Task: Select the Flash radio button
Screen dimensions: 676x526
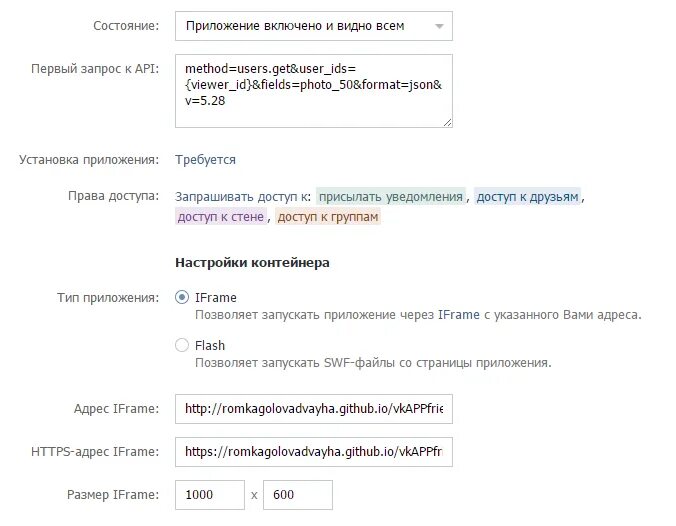Action: point(182,345)
